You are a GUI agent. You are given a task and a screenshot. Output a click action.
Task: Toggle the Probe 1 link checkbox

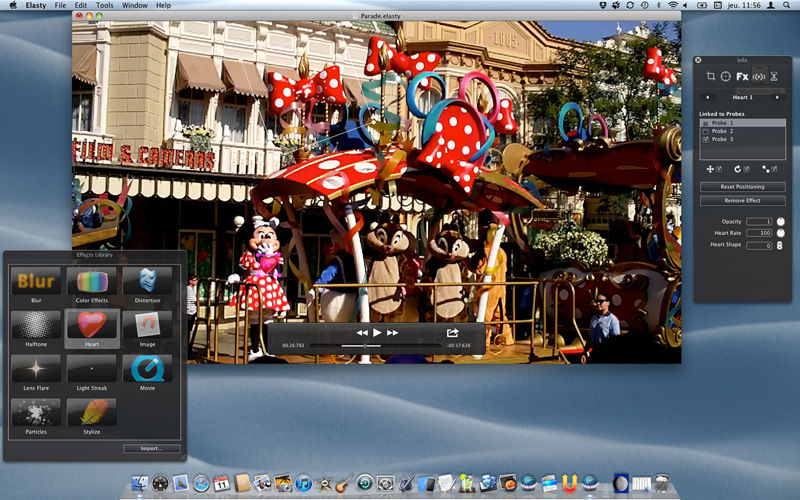point(706,123)
